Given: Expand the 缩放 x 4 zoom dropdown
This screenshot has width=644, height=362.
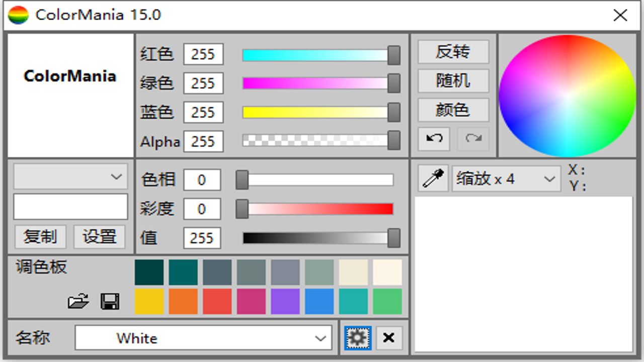Looking at the screenshot, I should [x=507, y=179].
